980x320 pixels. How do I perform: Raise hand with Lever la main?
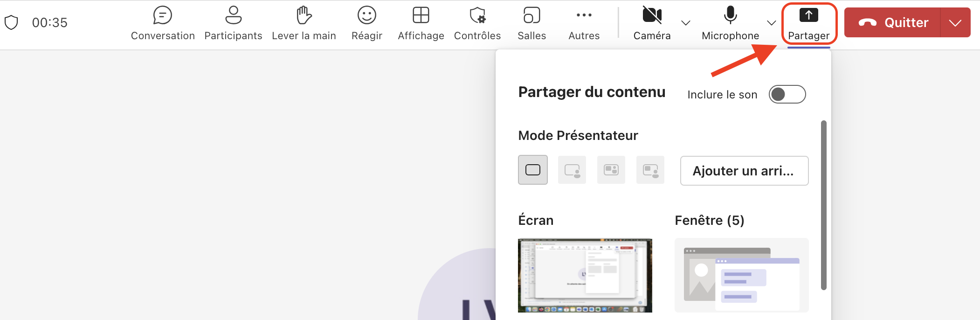pyautogui.click(x=304, y=23)
